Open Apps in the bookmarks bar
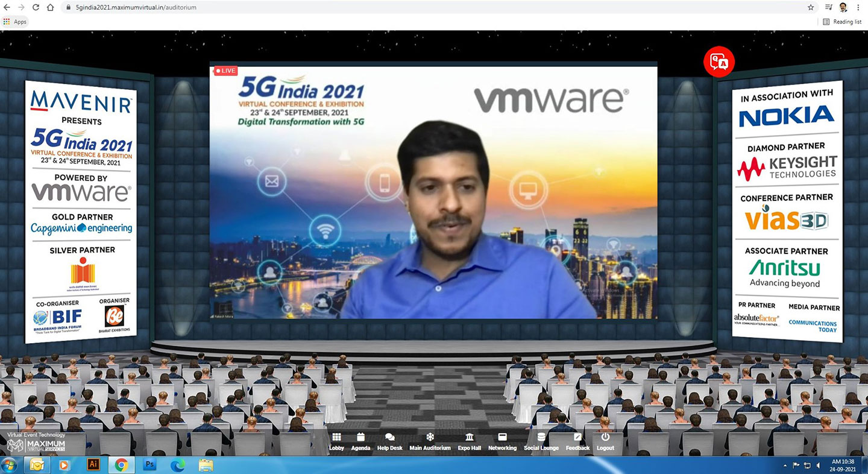Screen dimensions: 868x474 [15, 22]
